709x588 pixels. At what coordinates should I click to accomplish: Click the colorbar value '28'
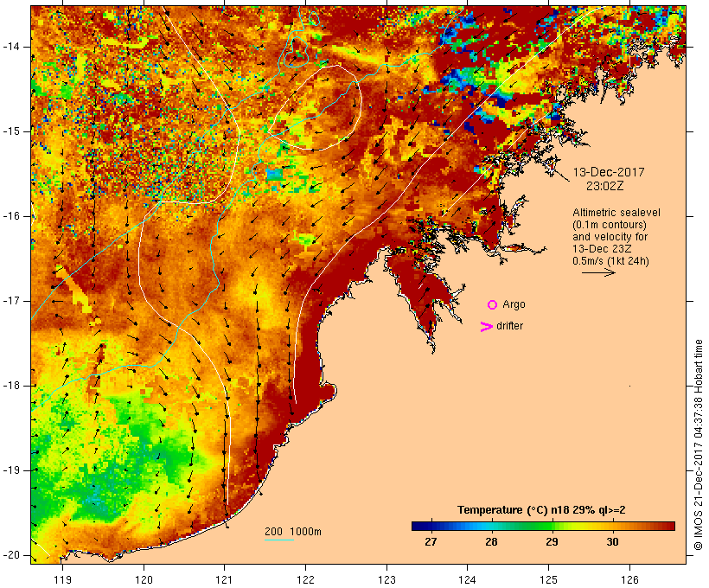coord(491,542)
